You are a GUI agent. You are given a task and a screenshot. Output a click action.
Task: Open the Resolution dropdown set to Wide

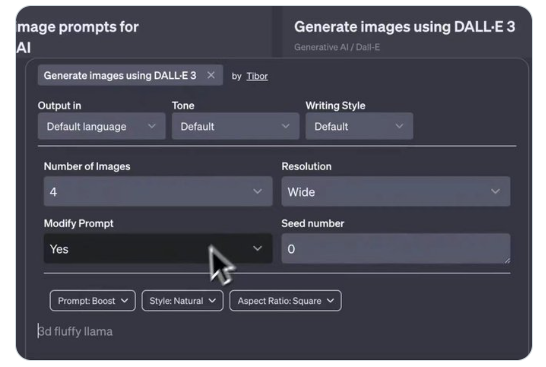click(396, 192)
